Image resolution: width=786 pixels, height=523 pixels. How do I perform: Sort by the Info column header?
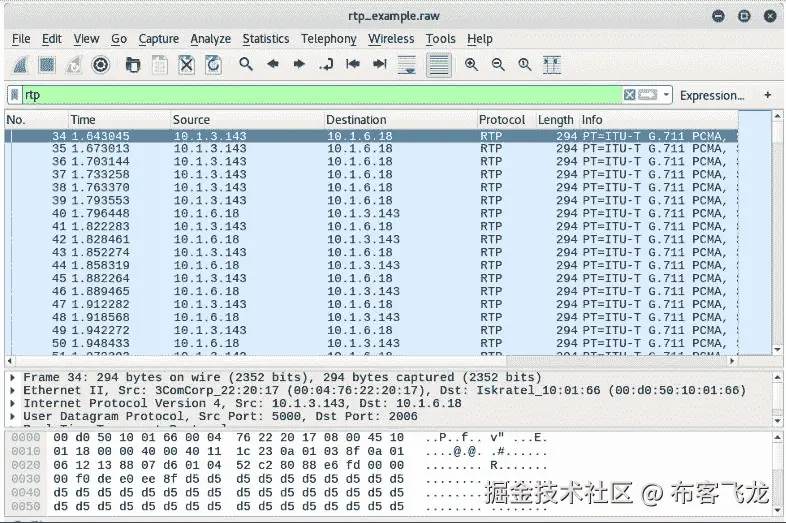[659, 120]
